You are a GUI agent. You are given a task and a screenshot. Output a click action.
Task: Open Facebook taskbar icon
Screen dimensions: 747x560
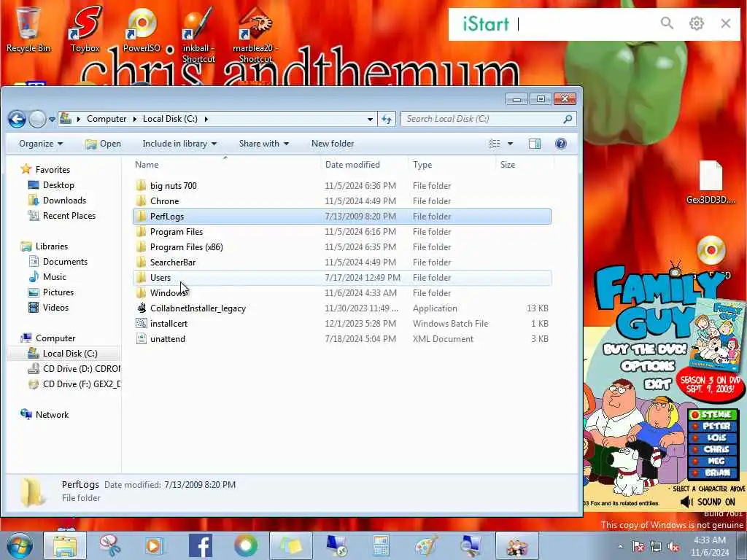tap(201, 545)
